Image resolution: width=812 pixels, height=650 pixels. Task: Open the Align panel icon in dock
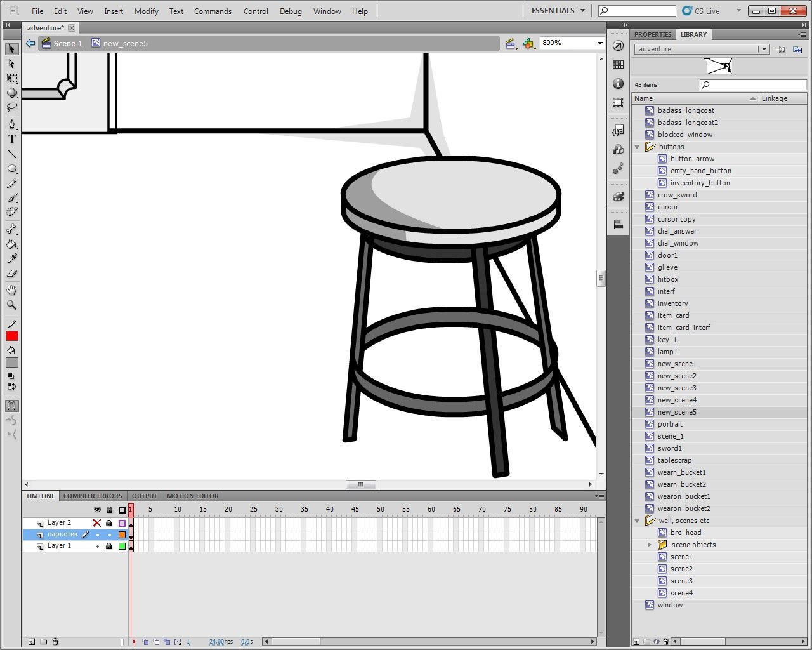click(618, 224)
